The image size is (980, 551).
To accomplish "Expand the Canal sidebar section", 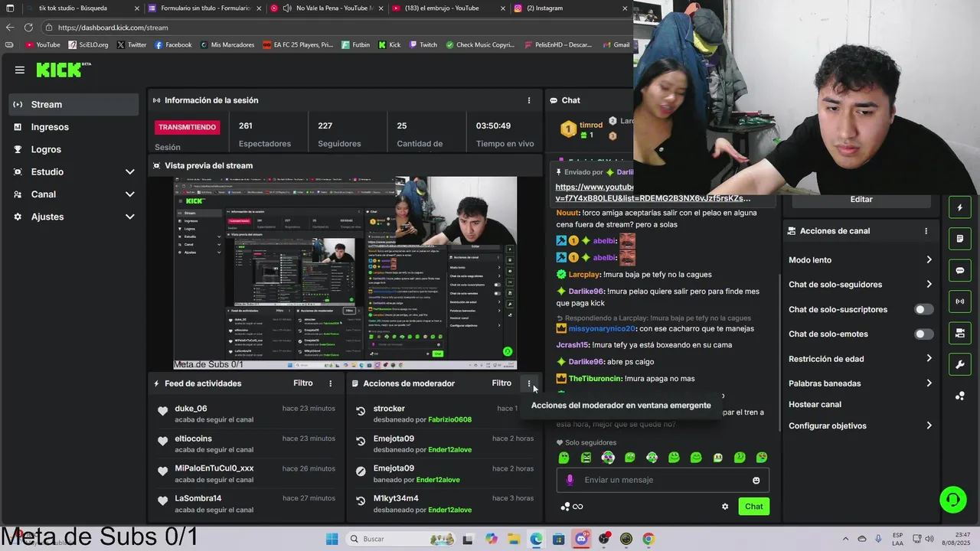I will tap(74, 194).
